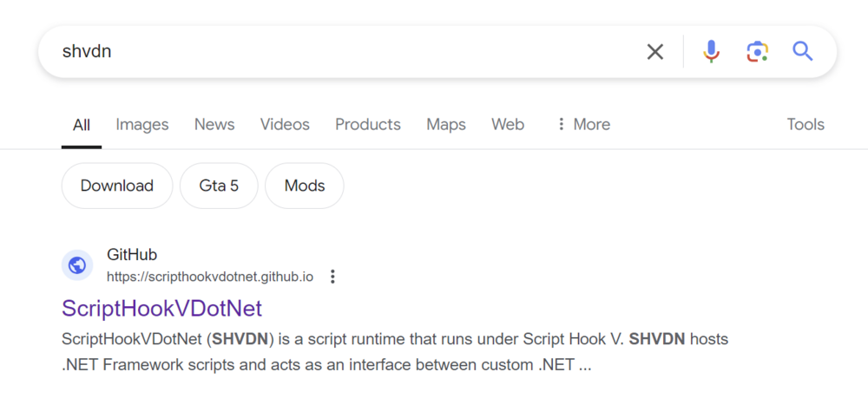This screenshot has height=411, width=868.
Task: Click the Download suggestion chip
Action: click(117, 186)
